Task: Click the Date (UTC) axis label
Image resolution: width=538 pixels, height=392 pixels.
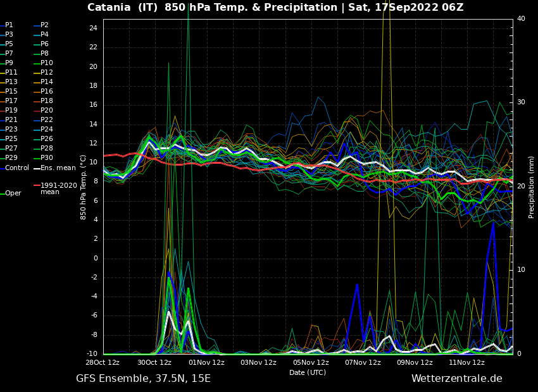Action: coord(308,372)
